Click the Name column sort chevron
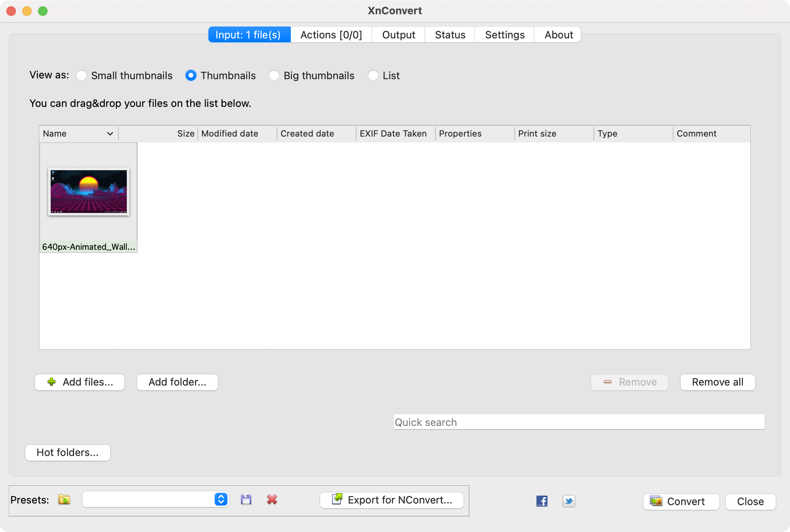 [x=110, y=134]
